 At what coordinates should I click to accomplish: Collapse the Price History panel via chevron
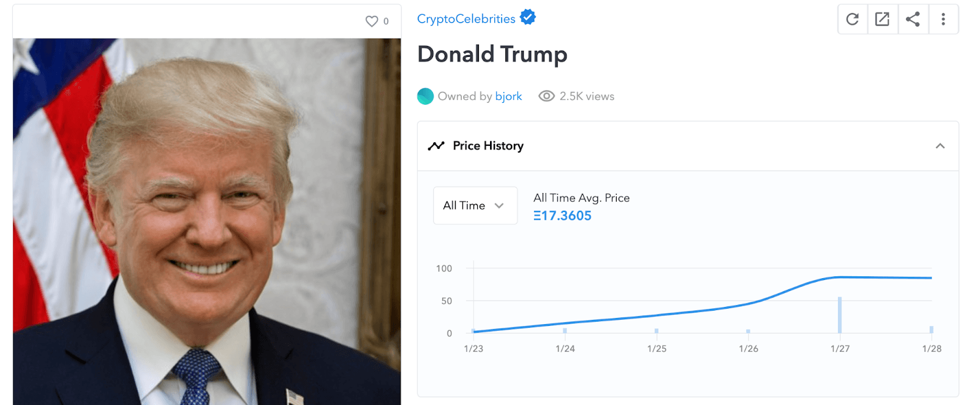[940, 146]
